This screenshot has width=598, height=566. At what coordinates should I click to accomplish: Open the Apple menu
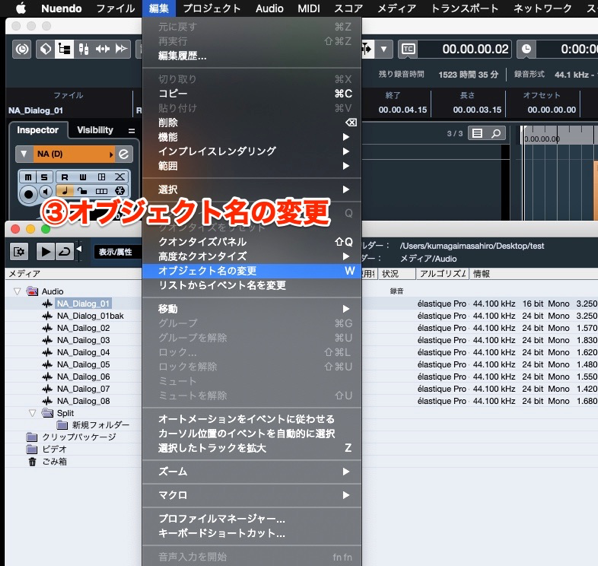coord(21,8)
